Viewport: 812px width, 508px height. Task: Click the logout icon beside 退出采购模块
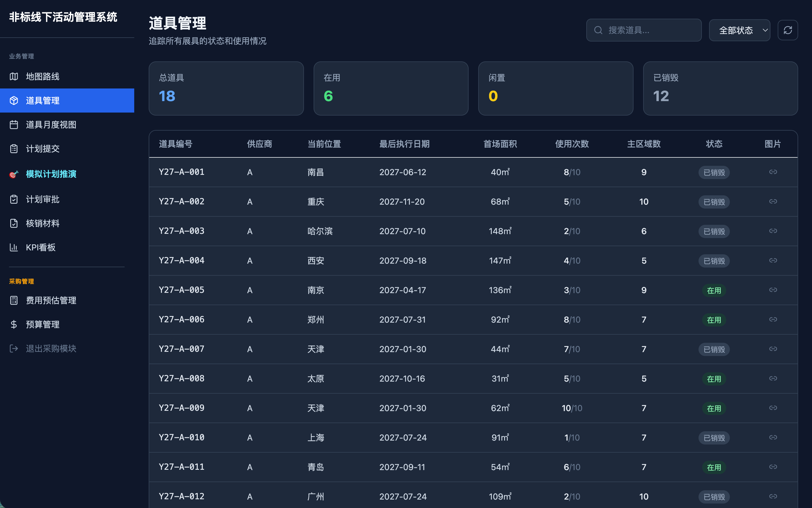coord(14,348)
